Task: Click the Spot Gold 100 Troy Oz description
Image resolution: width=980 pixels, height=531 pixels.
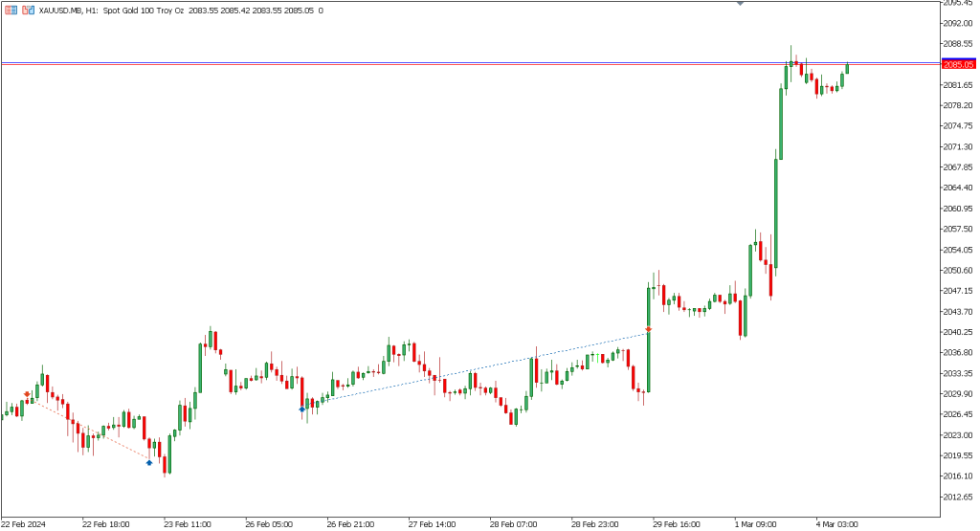Action: point(144,11)
